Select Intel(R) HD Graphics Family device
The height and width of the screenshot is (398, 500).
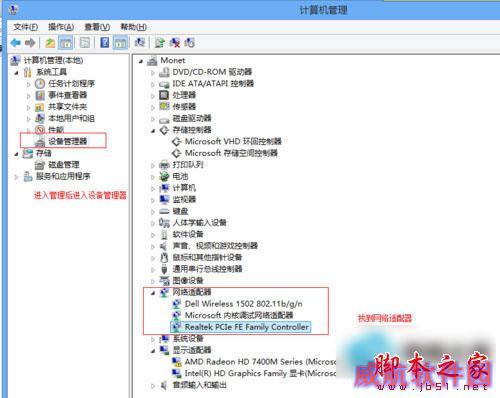[x=260, y=373]
